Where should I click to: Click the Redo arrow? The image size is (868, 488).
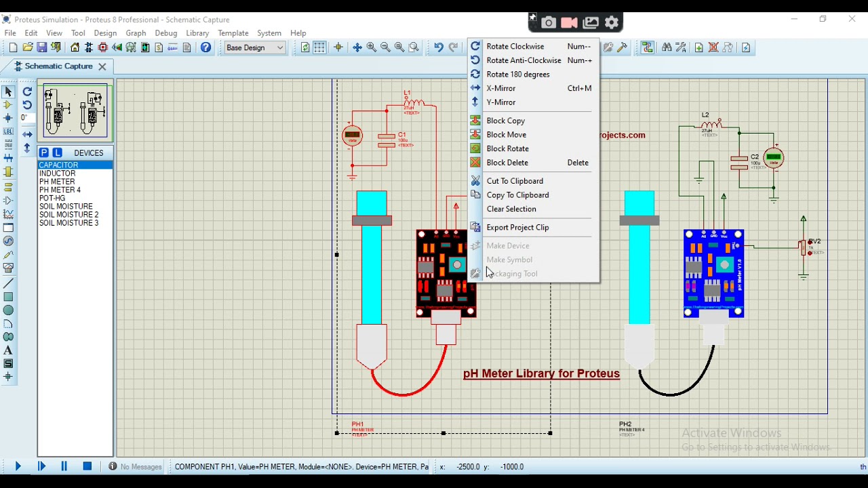454,47
